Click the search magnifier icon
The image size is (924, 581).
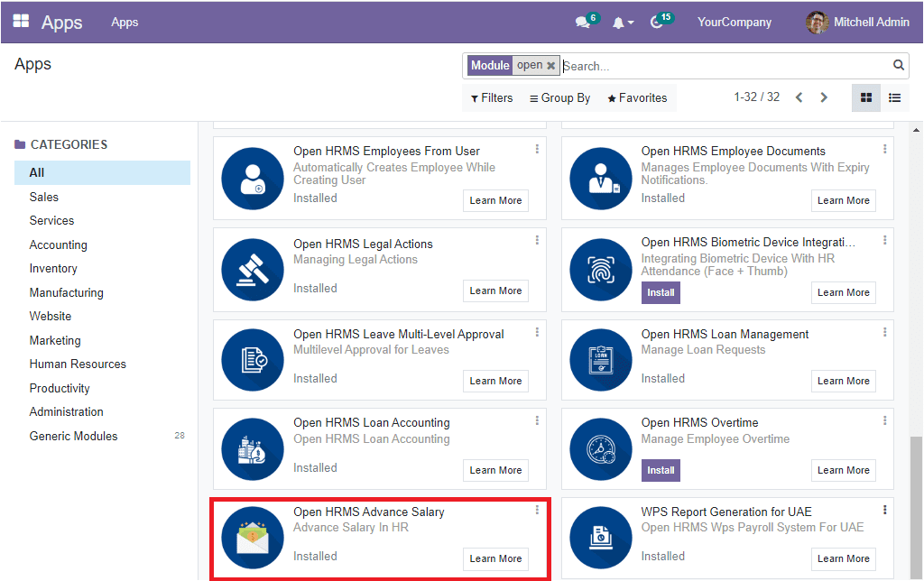click(x=898, y=65)
